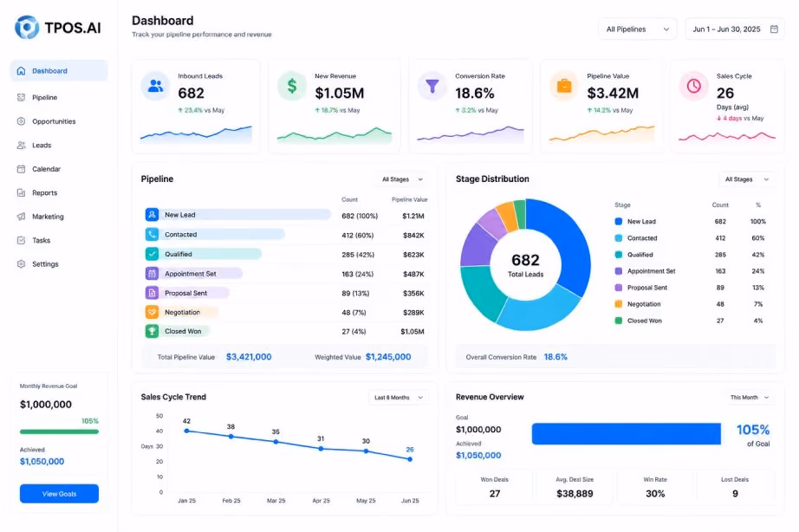Select Leads in the sidebar
Screen dimensions: 799x532
pyautogui.click(x=42, y=146)
